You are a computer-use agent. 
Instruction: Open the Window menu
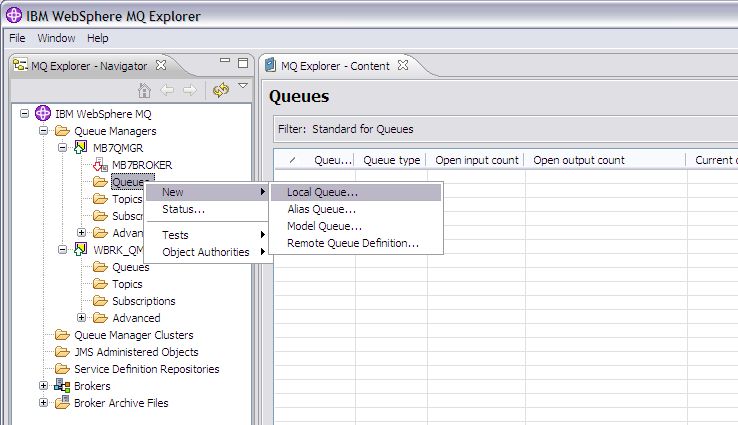point(56,38)
